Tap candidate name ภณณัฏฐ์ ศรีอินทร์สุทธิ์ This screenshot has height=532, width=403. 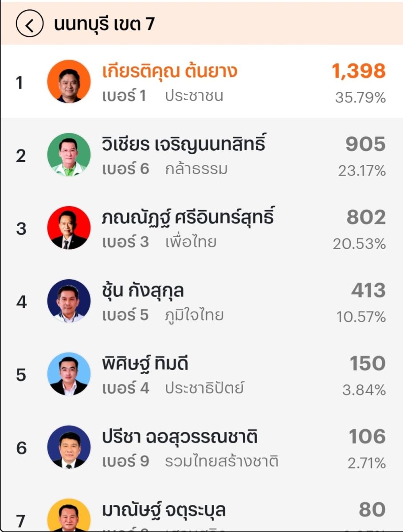(x=188, y=217)
